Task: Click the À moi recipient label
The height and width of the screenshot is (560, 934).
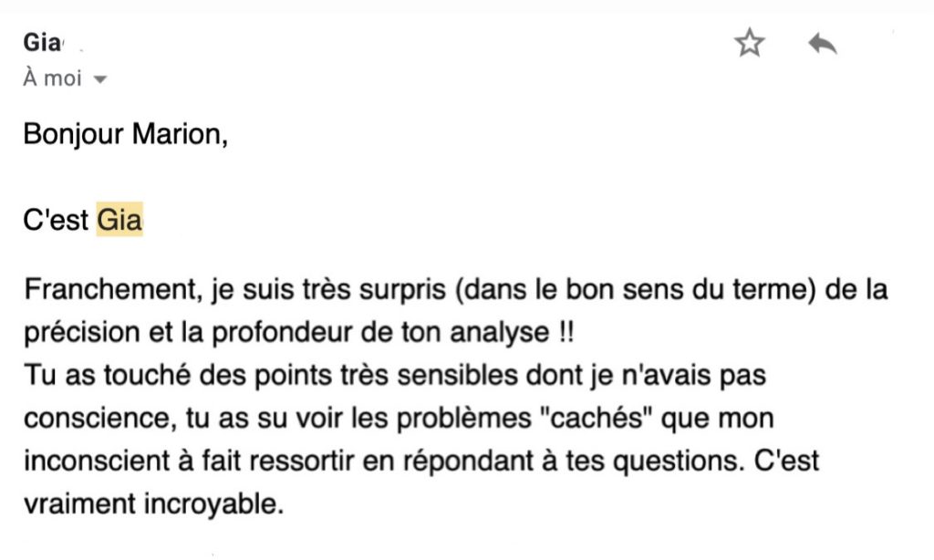Action: (52, 78)
